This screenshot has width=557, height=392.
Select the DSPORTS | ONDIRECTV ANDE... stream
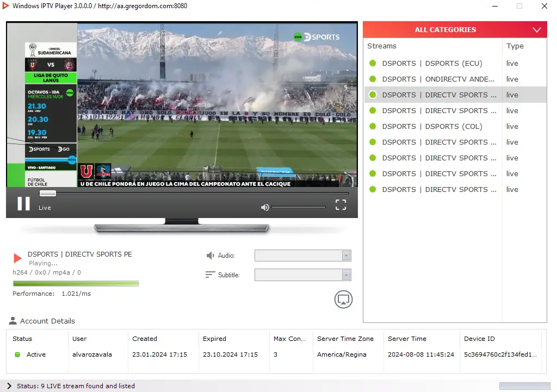[438, 79]
